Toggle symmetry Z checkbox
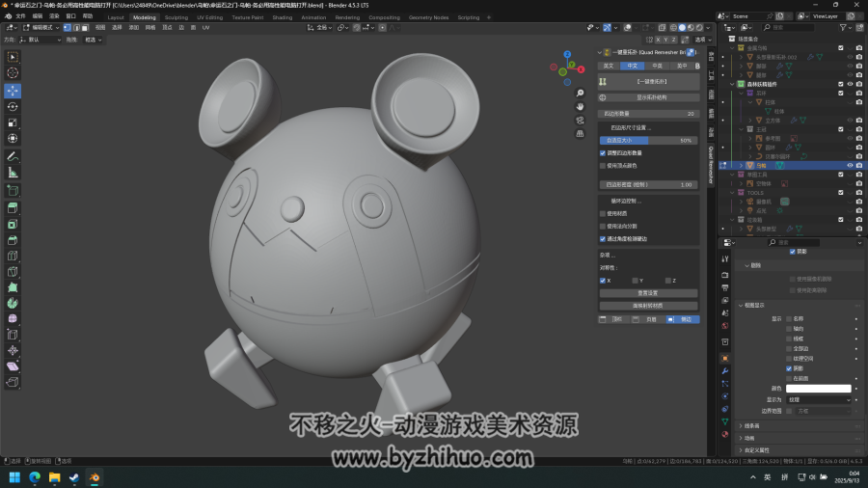Viewport: 868px width, 488px height. [668, 281]
